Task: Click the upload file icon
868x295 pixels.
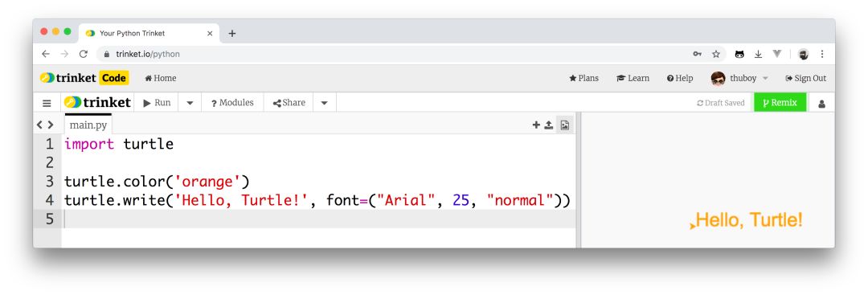Action: (549, 125)
